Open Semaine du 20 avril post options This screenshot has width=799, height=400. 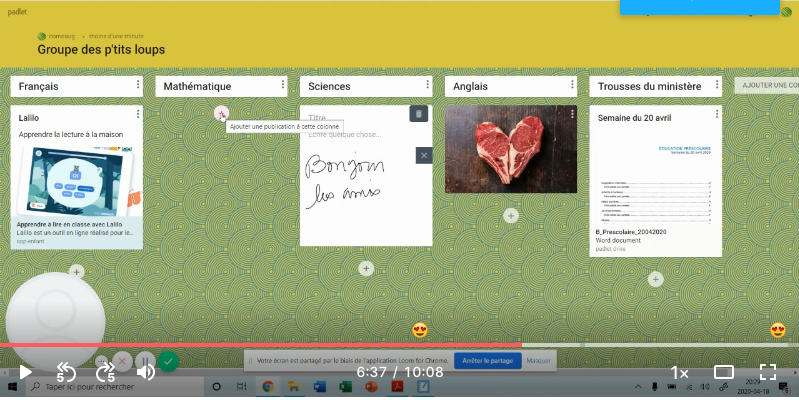pos(717,114)
